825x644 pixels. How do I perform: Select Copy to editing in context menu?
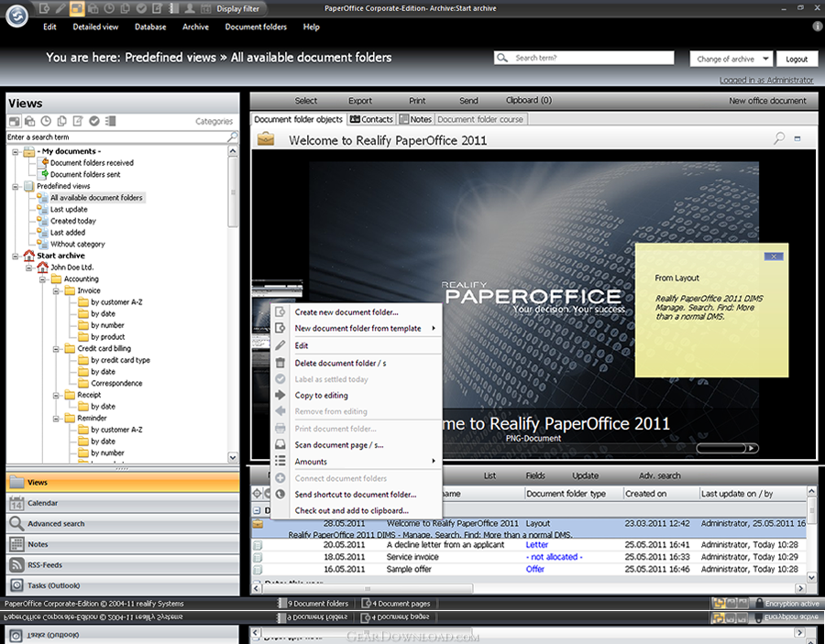pos(357,396)
